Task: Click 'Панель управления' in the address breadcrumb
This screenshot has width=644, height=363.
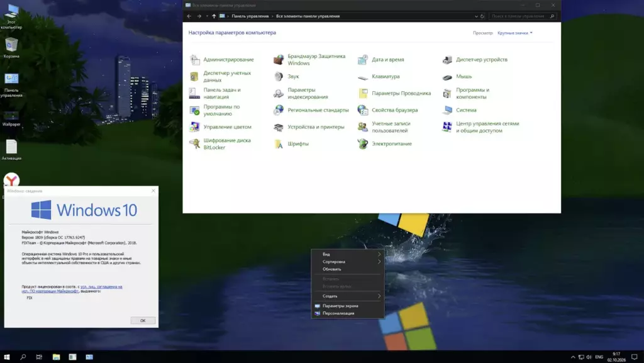Action: click(250, 16)
